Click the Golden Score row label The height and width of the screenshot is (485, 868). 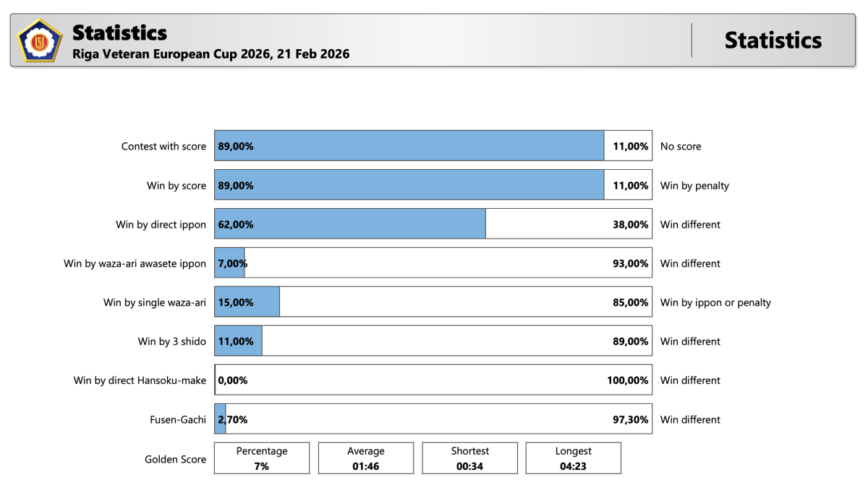pyautogui.click(x=175, y=459)
